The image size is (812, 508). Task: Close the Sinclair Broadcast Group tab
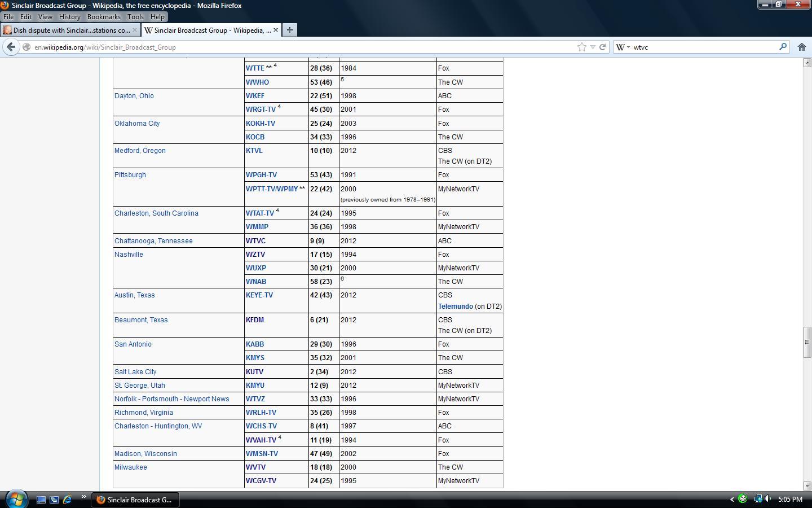coord(276,30)
